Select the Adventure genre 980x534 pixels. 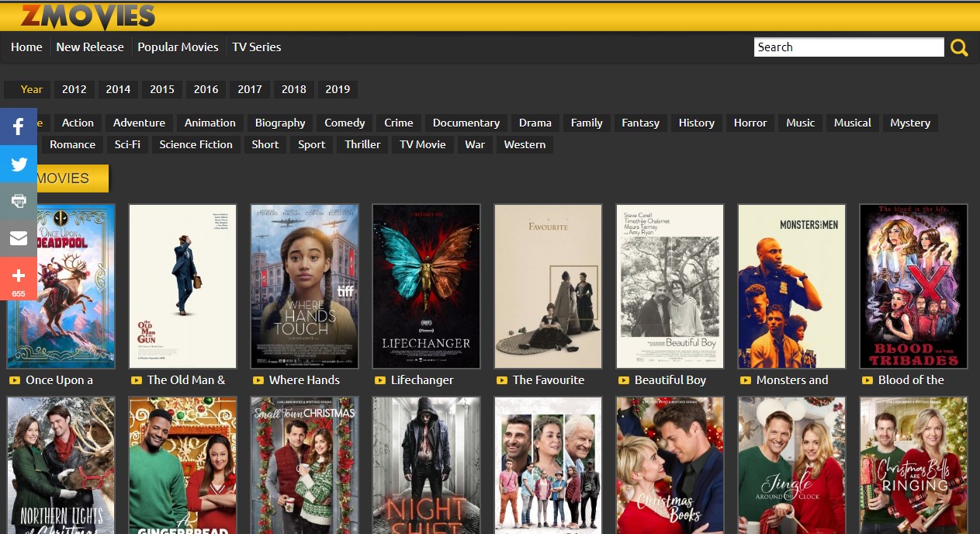coord(139,123)
